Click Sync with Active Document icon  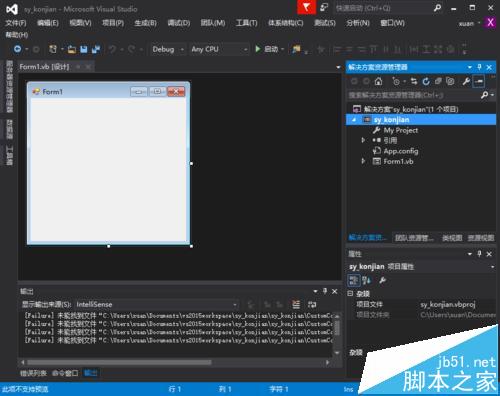click(x=414, y=81)
